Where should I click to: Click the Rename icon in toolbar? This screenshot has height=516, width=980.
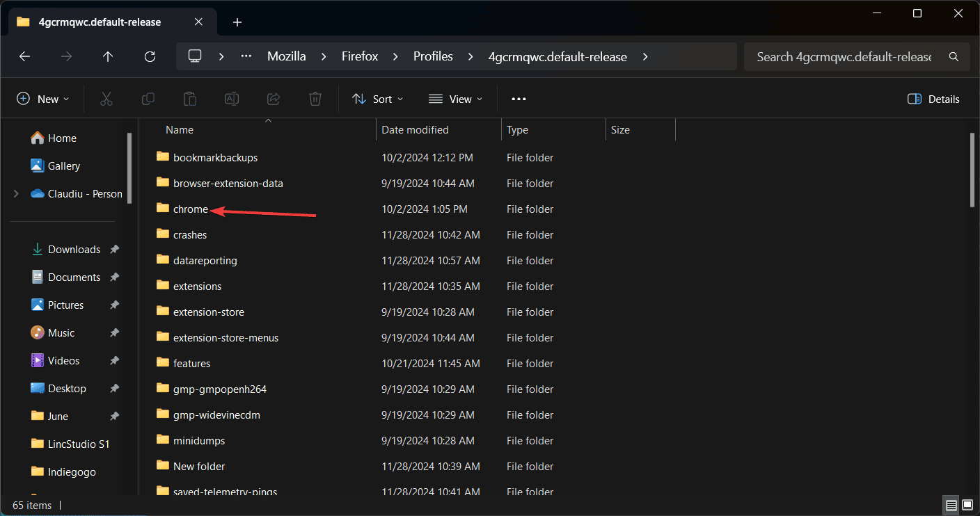coord(232,99)
